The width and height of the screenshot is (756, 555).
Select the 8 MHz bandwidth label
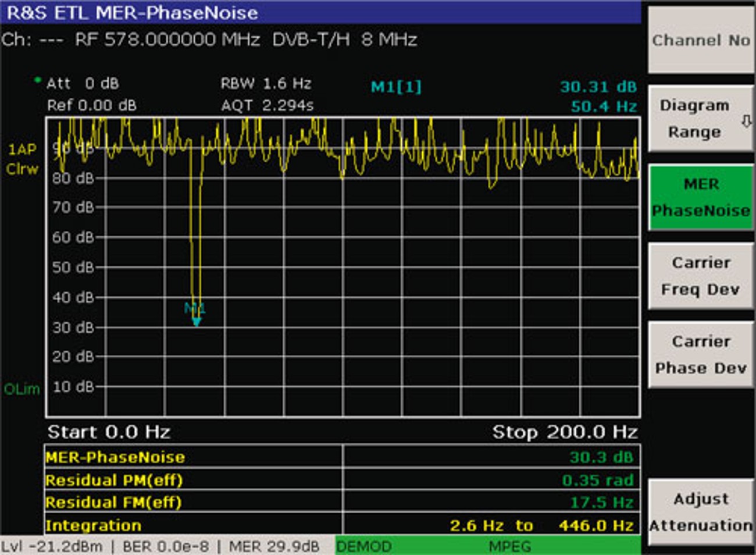pyautogui.click(x=389, y=40)
